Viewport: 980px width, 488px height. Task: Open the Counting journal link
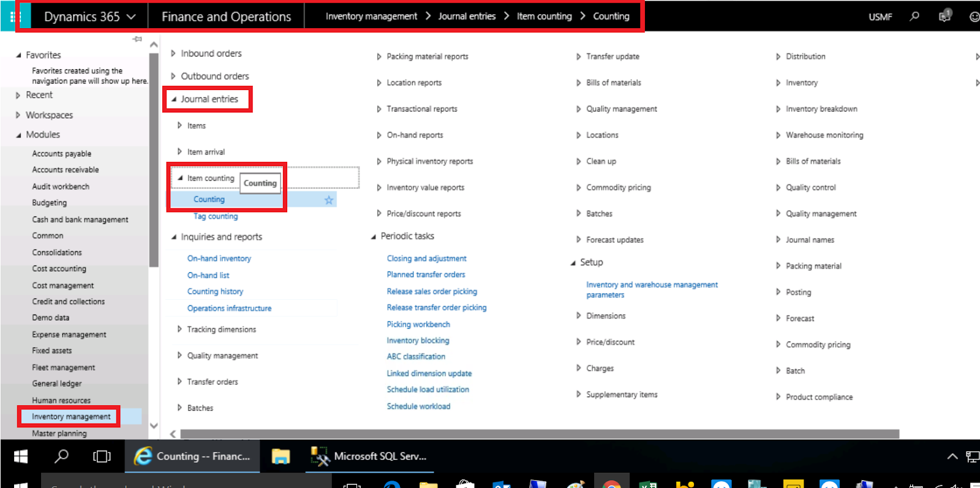209,199
